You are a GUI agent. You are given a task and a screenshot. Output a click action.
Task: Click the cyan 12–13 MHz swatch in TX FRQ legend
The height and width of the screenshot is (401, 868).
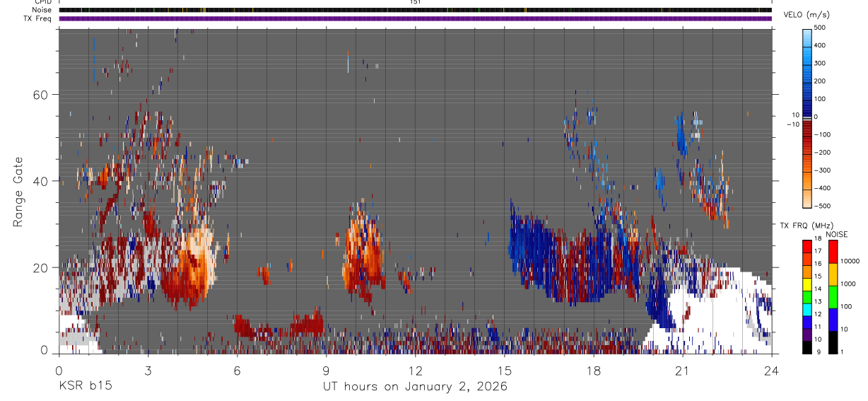807,310
